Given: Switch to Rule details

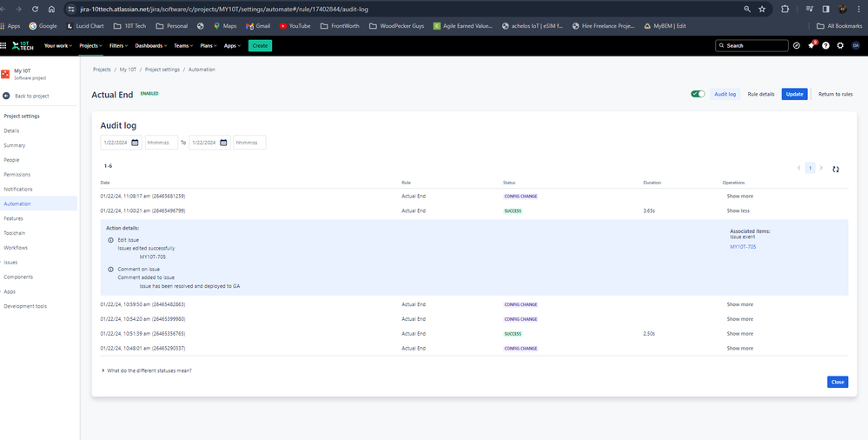Looking at the screenshot, I should (760, 94).
